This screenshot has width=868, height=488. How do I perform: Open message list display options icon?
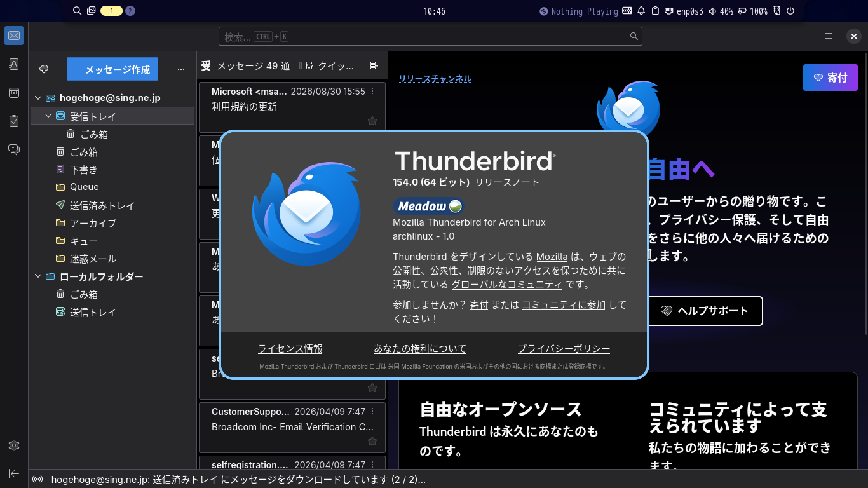pyautogui.click(x=374, y=65)
